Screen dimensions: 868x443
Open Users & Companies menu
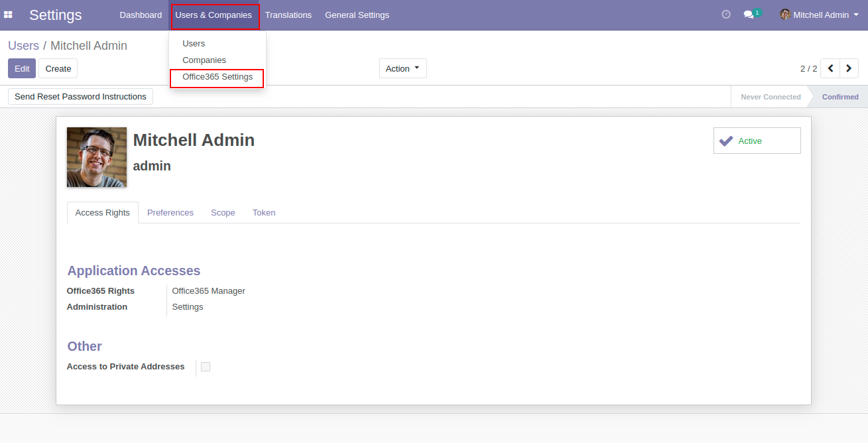(x=214, y=15)
